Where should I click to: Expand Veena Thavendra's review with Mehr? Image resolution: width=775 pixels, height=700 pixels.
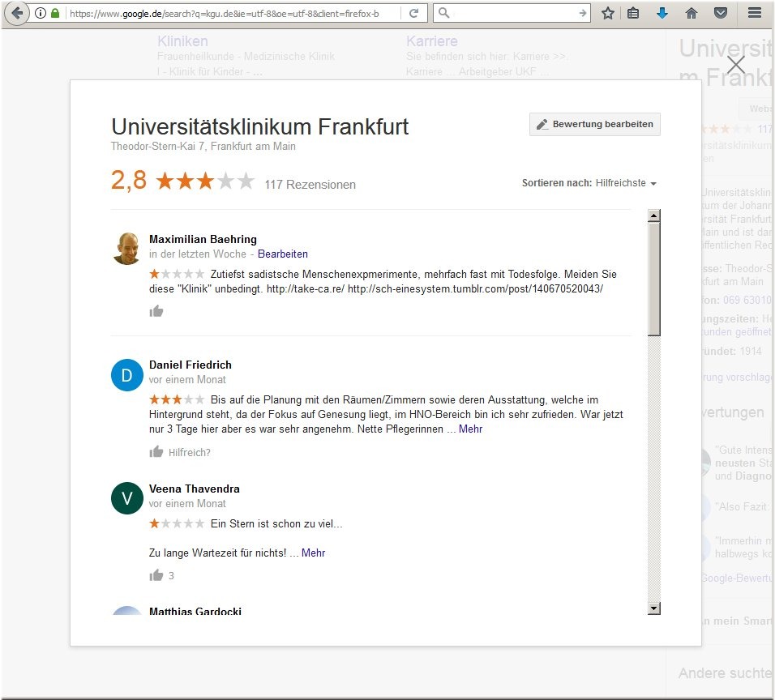(314, 553)
